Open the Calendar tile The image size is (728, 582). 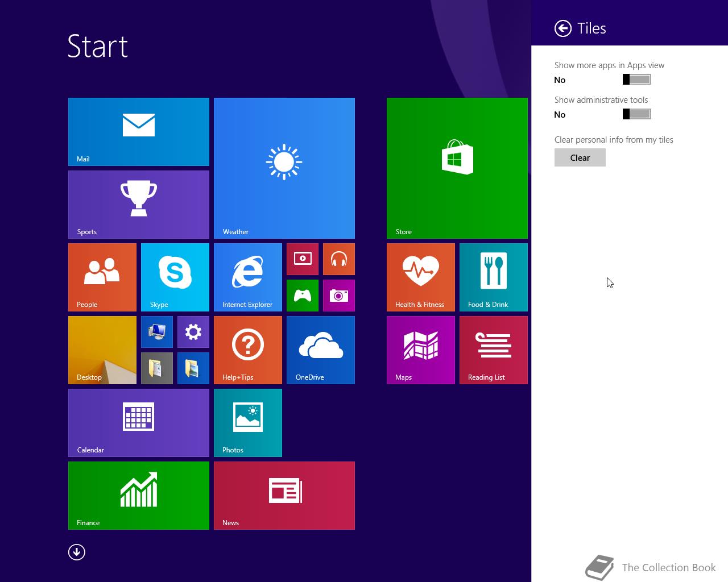click(x=139, y=423)
